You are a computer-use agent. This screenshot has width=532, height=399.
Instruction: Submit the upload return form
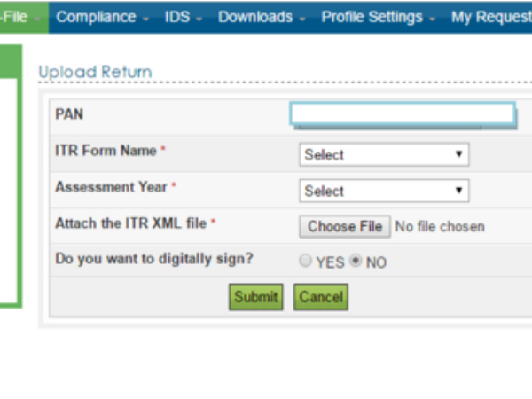click(255, 297)
